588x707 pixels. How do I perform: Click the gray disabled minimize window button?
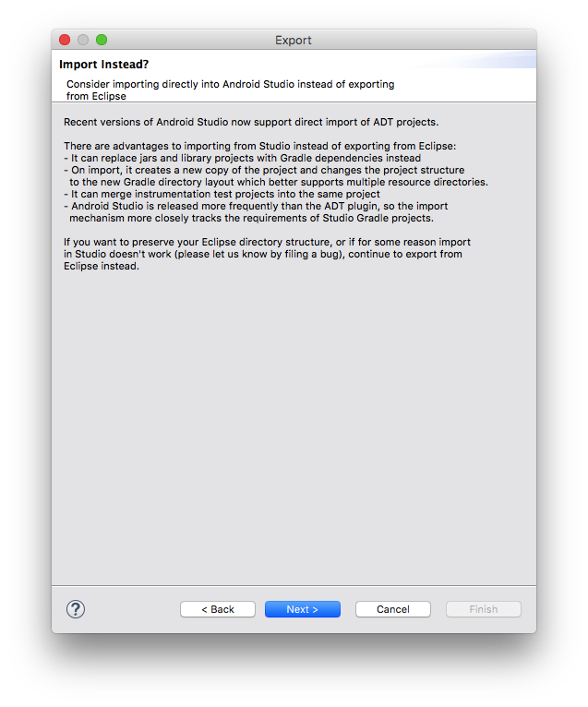point(83,40)
